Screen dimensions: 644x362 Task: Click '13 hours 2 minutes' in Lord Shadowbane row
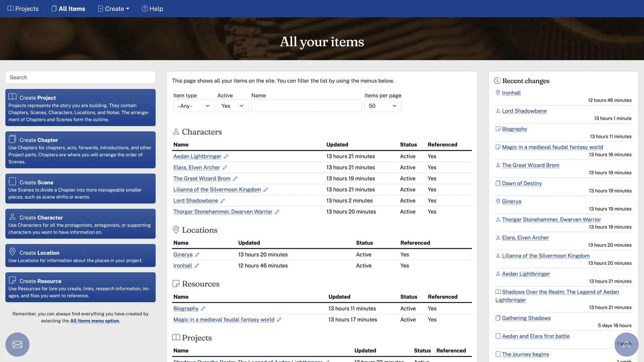(x=350, y=201)
